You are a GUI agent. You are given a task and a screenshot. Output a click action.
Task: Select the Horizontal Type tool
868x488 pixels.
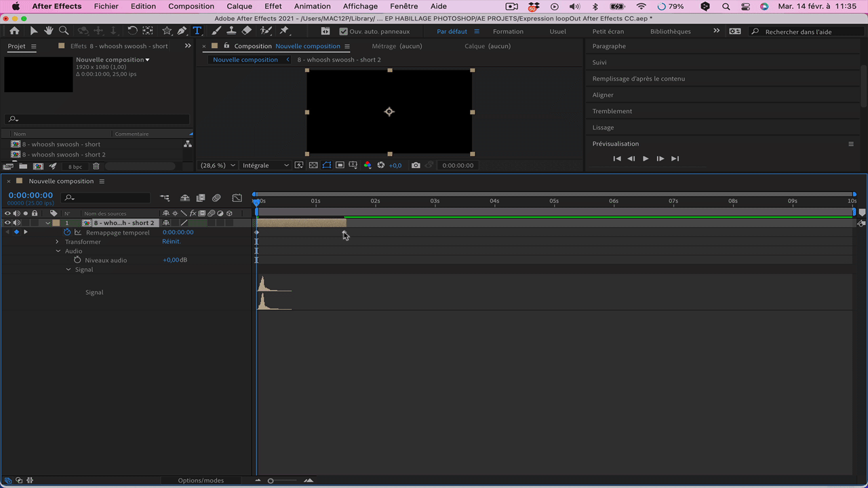pos(197,31)
